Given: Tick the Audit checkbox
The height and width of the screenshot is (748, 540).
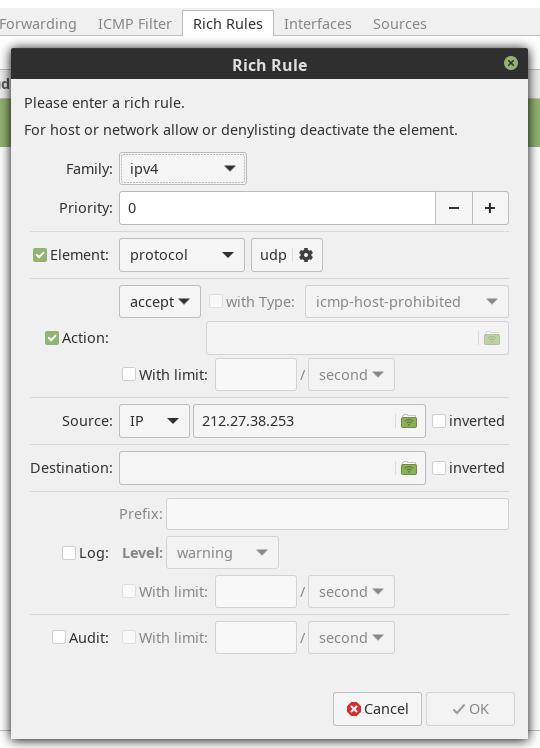Looking at the screenshot, I should [x=59, y=637].
